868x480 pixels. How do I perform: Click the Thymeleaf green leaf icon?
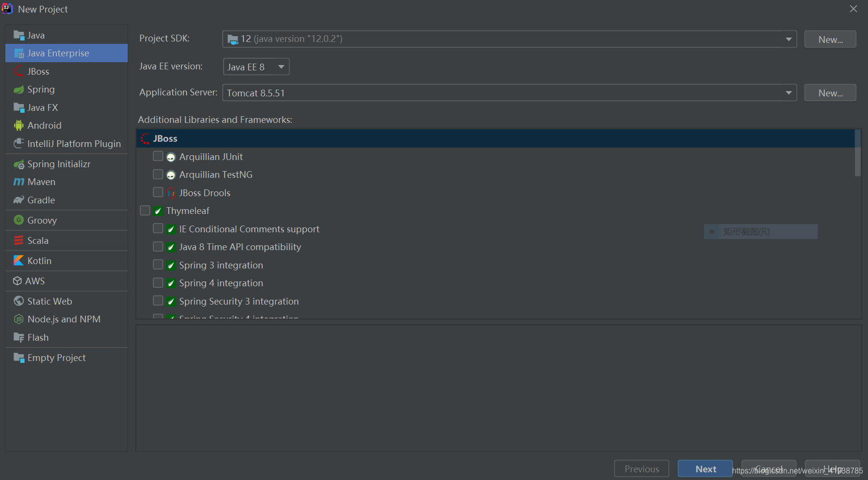tap(158, 211)
